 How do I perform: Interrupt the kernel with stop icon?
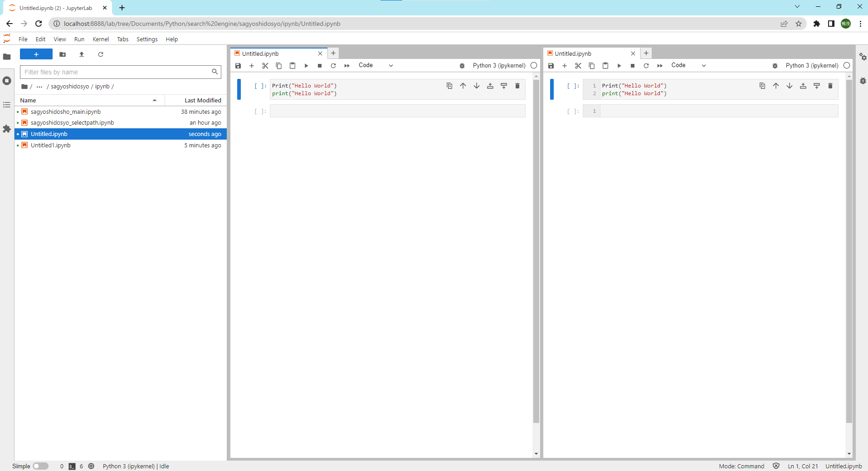pos(320,65)
